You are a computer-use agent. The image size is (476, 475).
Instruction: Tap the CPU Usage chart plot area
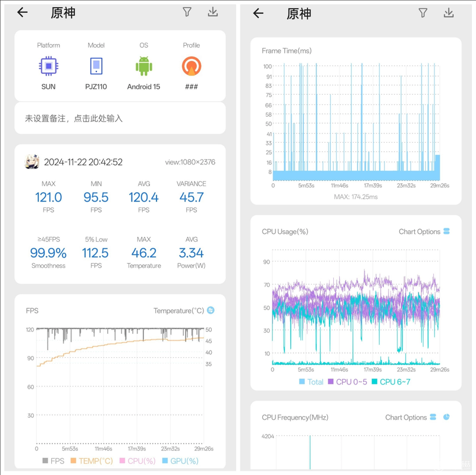[356, 307]
